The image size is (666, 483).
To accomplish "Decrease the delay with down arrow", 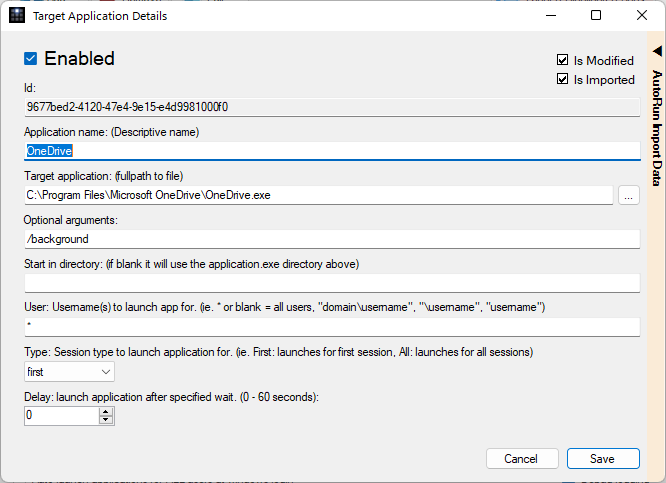I will pos(106,418).
